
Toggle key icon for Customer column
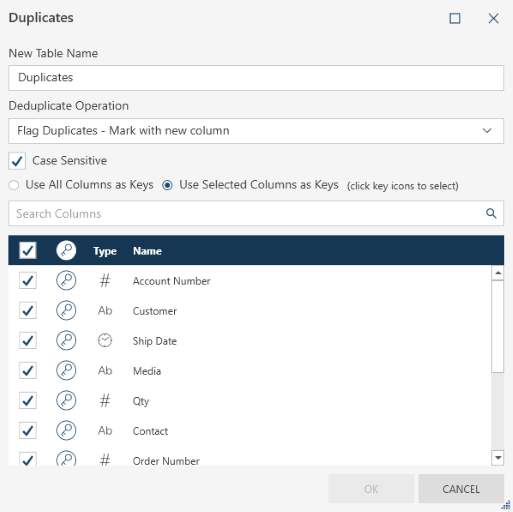[x=66, y=310]
